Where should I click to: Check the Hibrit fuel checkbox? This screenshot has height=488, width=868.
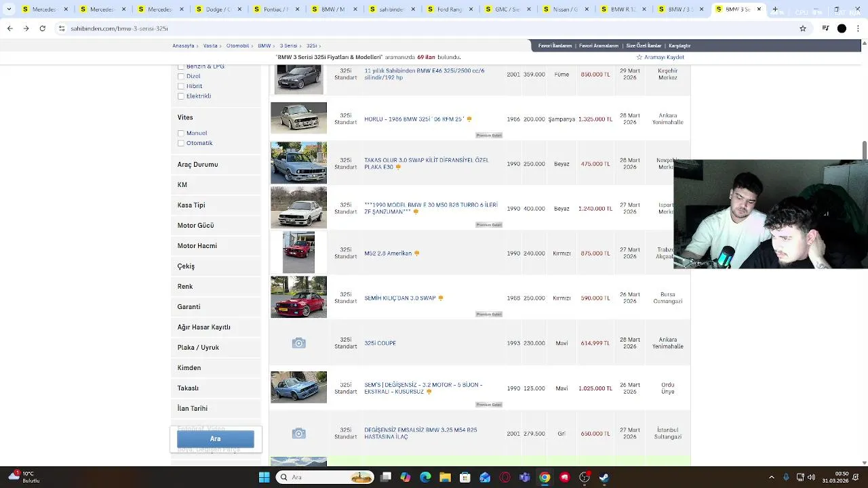[180, 86]
